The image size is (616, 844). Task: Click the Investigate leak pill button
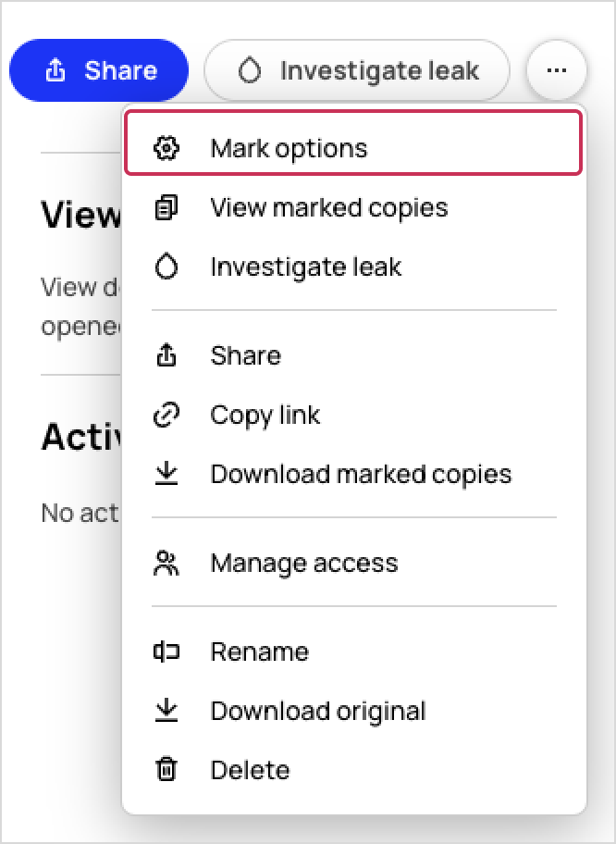coord(357,70)
